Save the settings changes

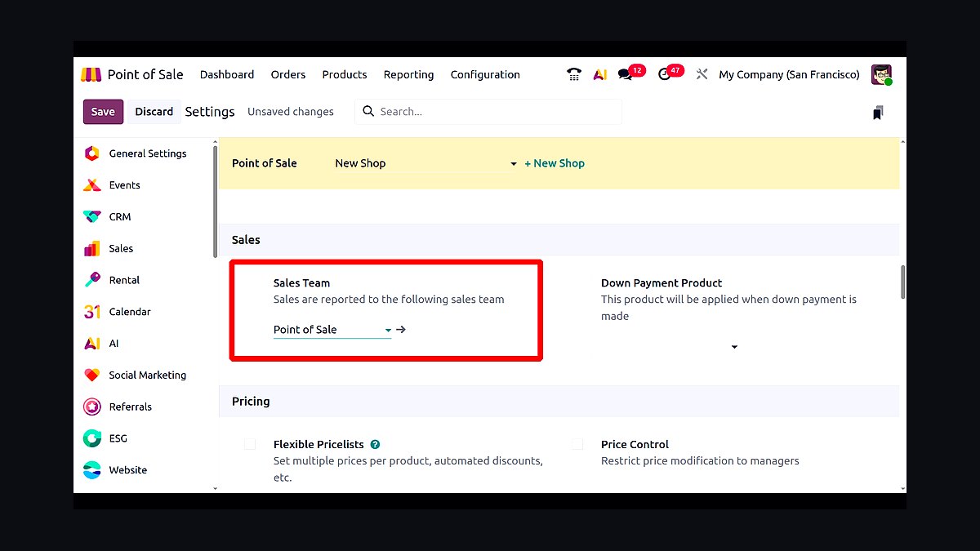point(103,112)
